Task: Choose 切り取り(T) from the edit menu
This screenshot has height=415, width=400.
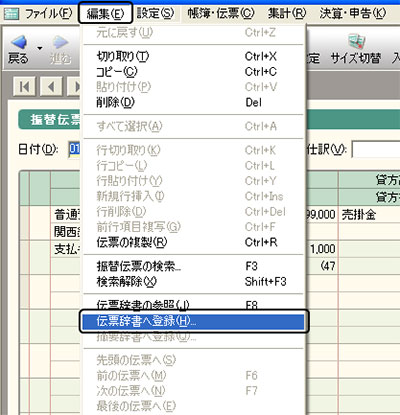Action: pyautogui.click(x=194, y=56)
